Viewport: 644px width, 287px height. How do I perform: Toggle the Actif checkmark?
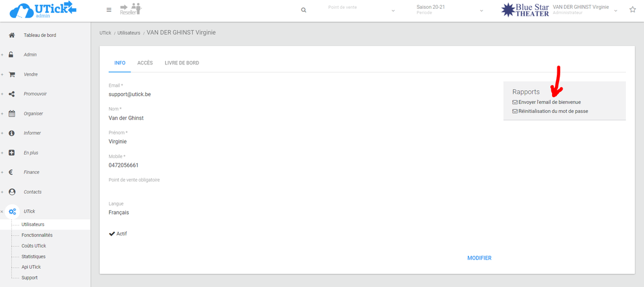click(112, 234)
